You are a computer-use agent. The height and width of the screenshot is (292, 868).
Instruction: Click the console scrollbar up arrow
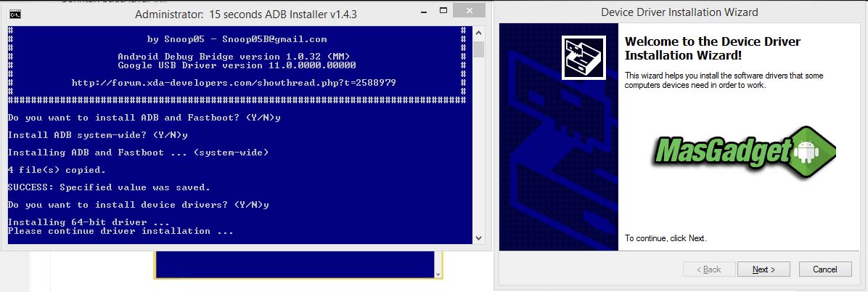pyautogui.click(x=479, y=31)
